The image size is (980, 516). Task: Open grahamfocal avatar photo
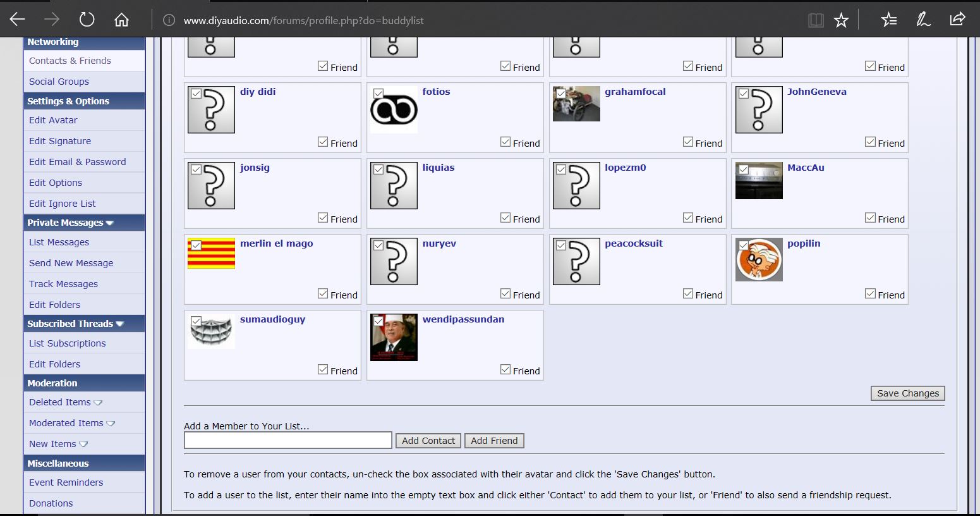576,104
